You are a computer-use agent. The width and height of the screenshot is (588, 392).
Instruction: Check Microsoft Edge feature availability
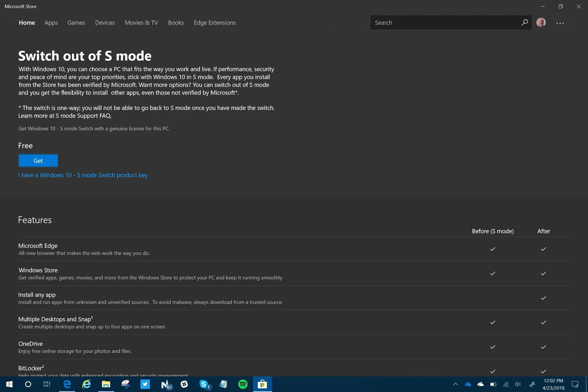click(x=492, y=248)
